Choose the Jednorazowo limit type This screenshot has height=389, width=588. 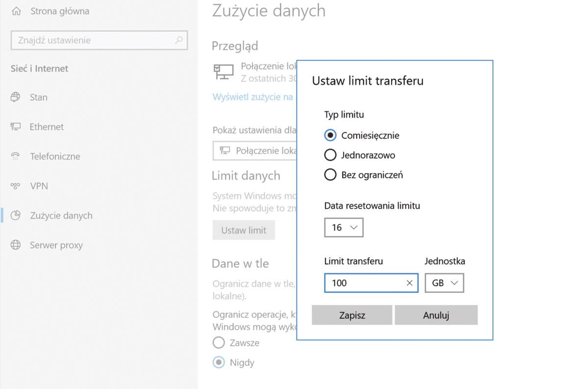point(330,155)
